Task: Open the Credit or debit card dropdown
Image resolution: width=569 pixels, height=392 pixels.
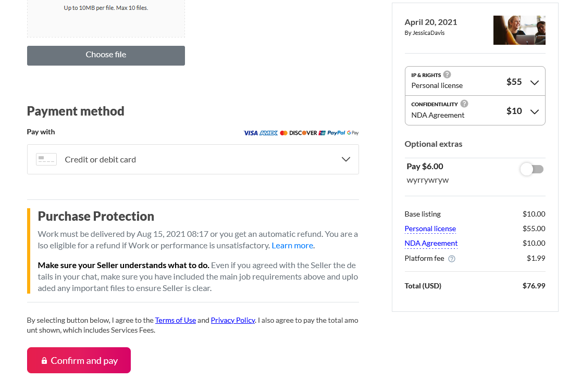Action: (193, 159)
